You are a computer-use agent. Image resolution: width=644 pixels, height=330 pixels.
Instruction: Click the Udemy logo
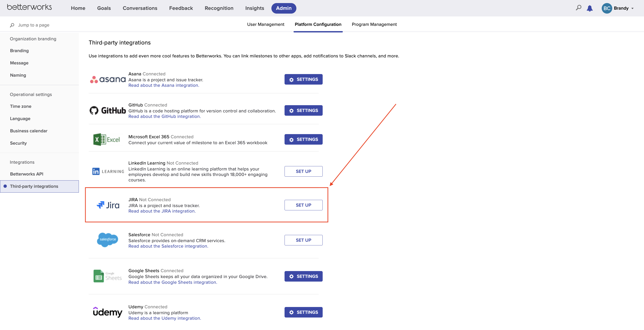(x=108, y=312)
